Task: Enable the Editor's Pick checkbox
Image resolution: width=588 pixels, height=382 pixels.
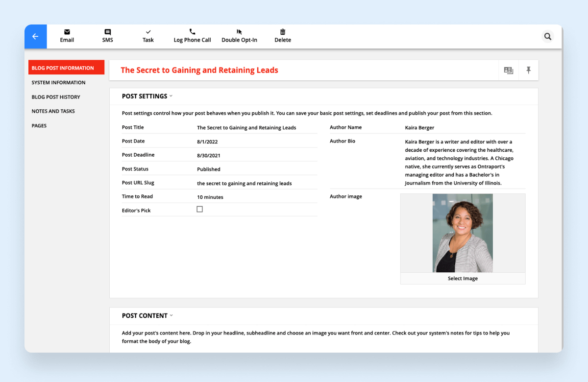Action: click(x=199, y=209)
